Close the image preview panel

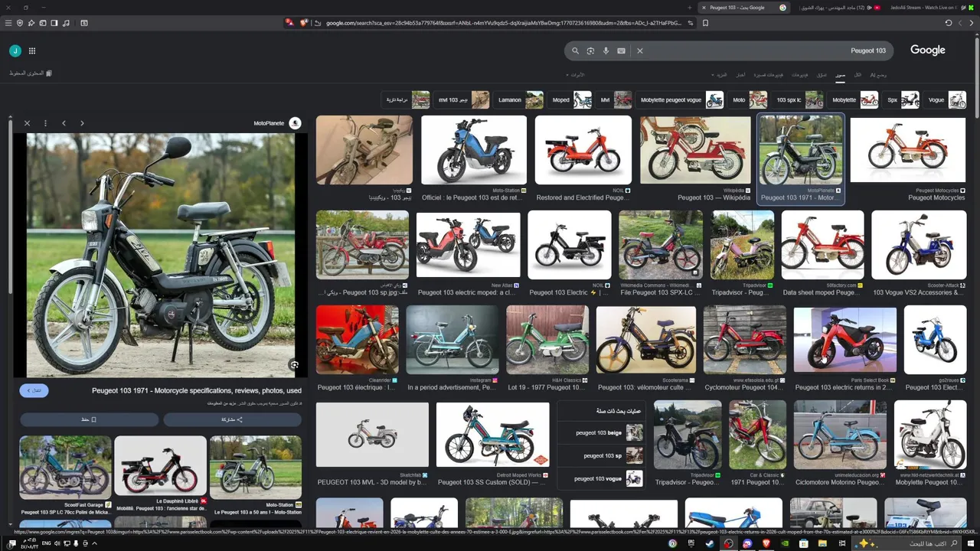click(27, 123)
